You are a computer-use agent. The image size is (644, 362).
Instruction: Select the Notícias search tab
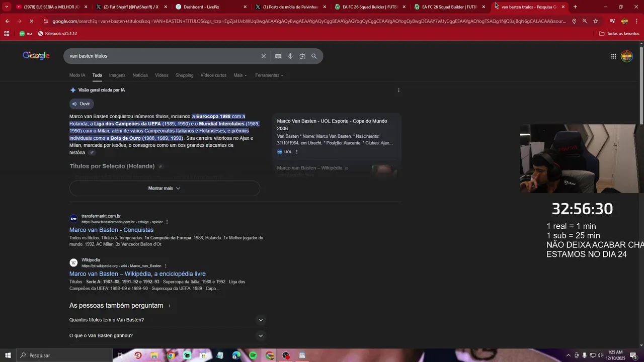[140, 75]
